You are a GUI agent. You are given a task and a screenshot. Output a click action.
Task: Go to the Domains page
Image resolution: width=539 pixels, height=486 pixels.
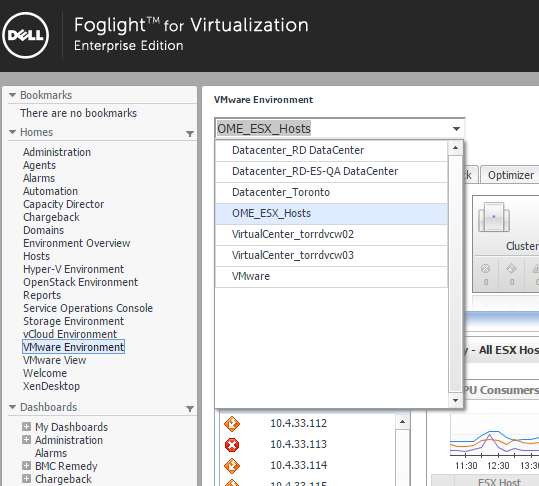point(43,230)
